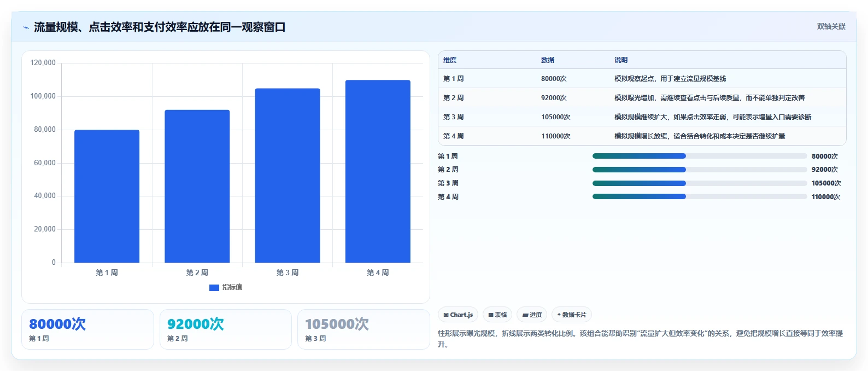Click the 第 3 周 bar in the chart
This screenshot has width=868, height=371.
[288, 175]
